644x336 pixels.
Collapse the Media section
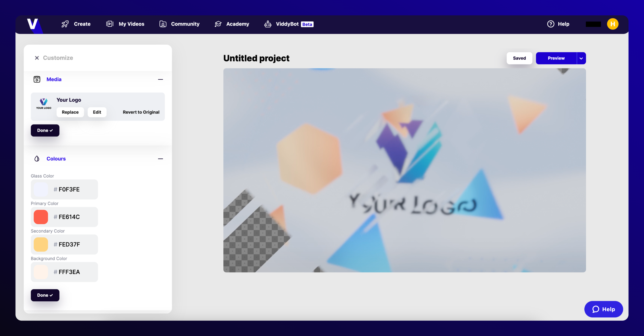click(x=161, y=79)
